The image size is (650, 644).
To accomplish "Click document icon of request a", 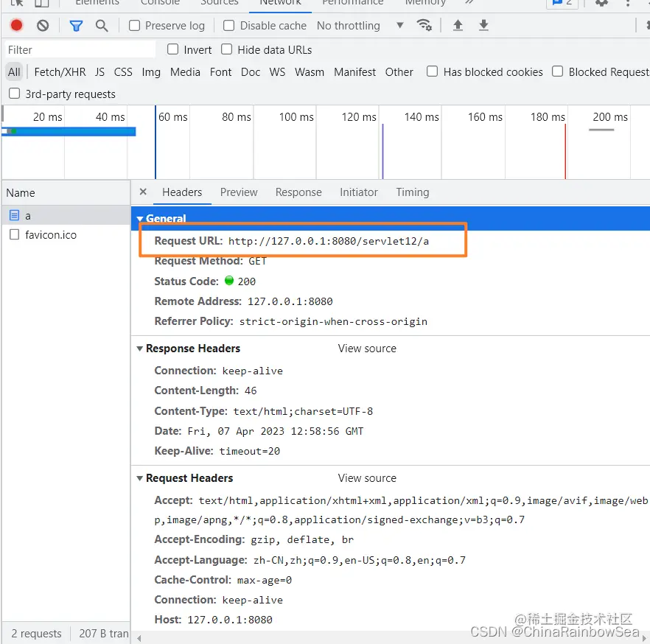I will pyautogui.click(x=15, y=215).
